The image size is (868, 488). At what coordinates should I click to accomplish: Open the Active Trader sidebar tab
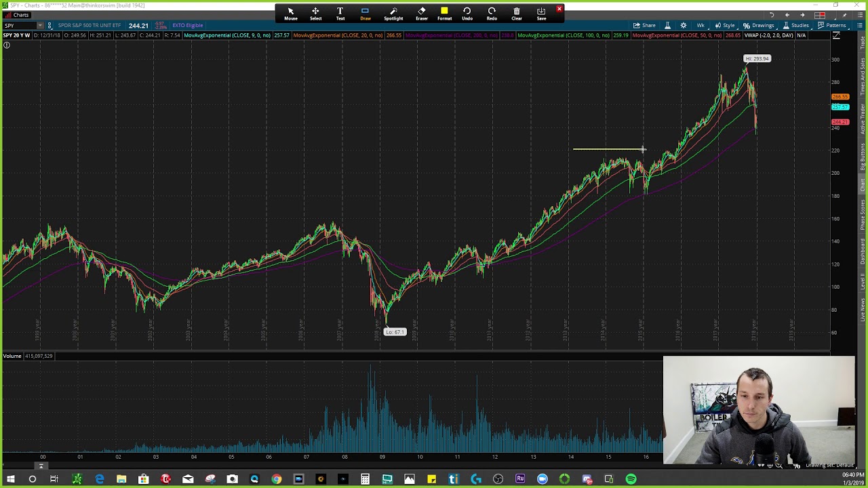pyautogui.click(x=863, y=118)
